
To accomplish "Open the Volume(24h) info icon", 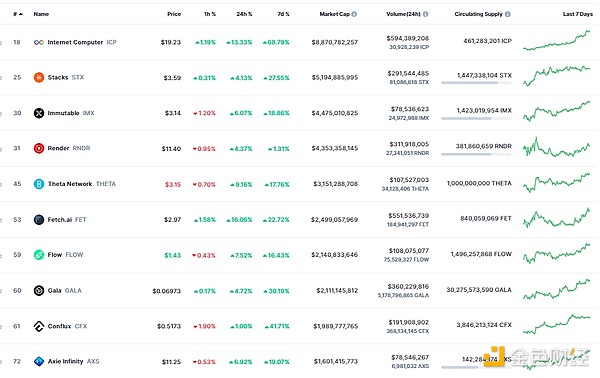I will (x=426, y=14).
